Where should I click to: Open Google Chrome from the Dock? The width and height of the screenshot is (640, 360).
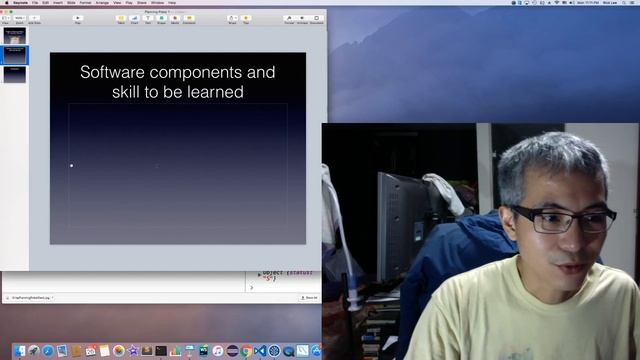point(246,351)
